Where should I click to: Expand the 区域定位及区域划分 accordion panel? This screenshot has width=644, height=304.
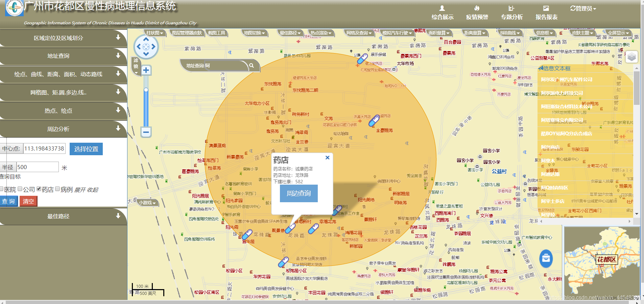point(64,38)
